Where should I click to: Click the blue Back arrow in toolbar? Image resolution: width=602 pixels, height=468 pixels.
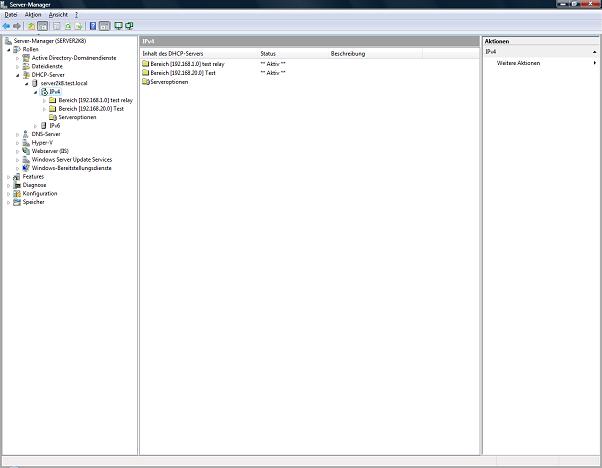pos(6,26)
